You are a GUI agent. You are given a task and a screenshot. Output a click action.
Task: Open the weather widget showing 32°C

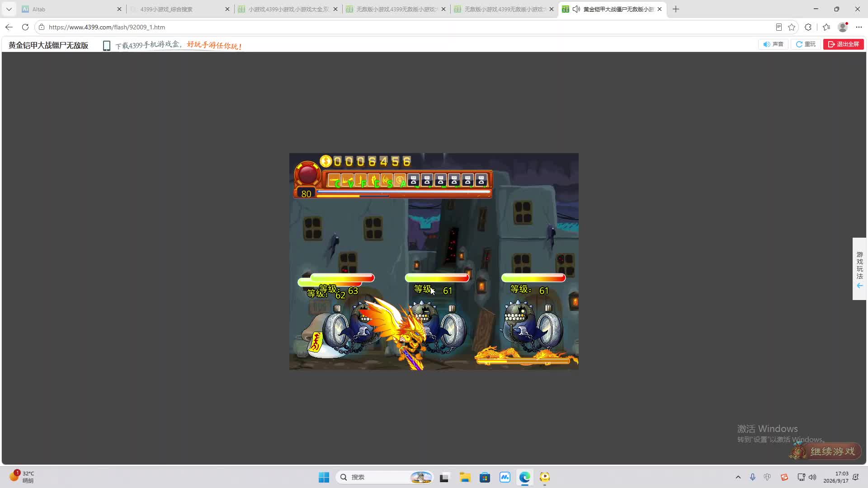[22, 477]
